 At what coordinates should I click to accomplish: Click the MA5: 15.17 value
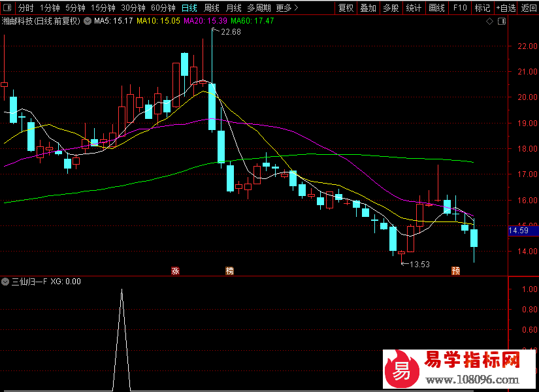[114, 21]
